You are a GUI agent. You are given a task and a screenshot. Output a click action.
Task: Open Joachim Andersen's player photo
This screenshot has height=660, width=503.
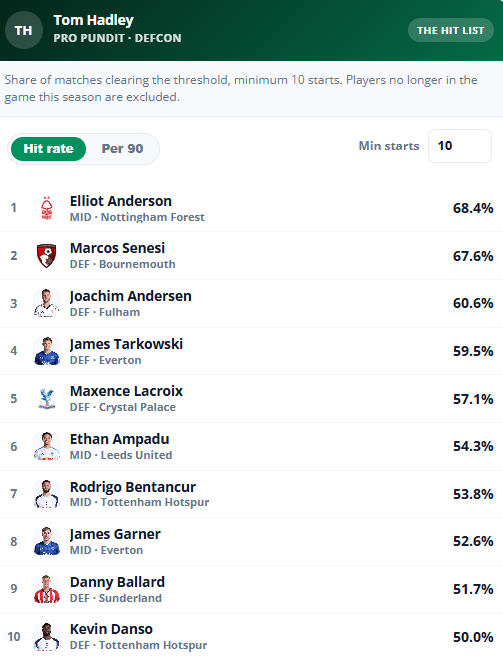coord(47,303)
